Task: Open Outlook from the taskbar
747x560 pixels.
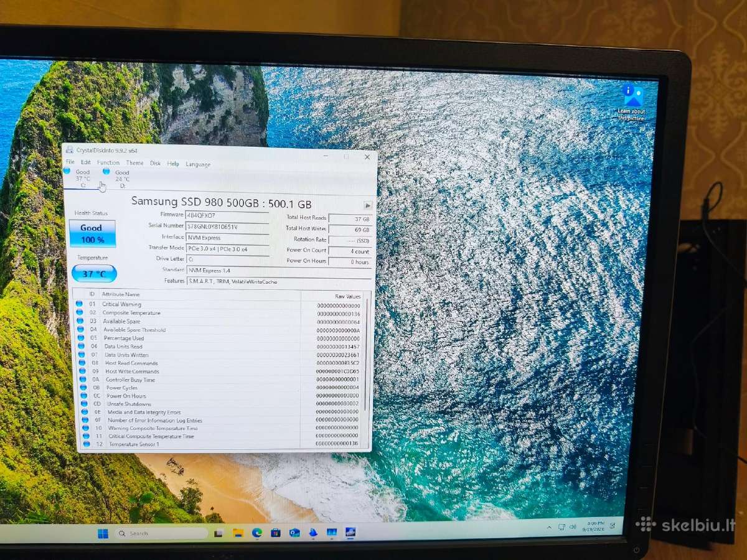Action: tap(294, 533)
